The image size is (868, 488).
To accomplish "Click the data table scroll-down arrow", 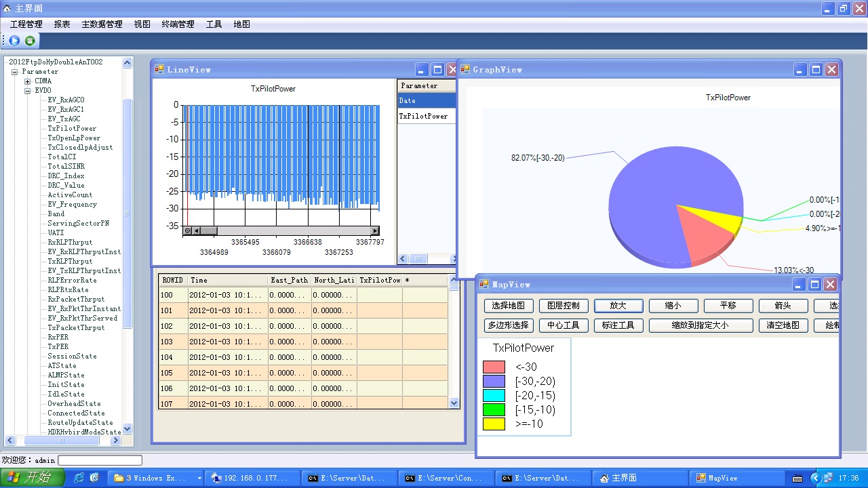I will click(x=454, y=403).
